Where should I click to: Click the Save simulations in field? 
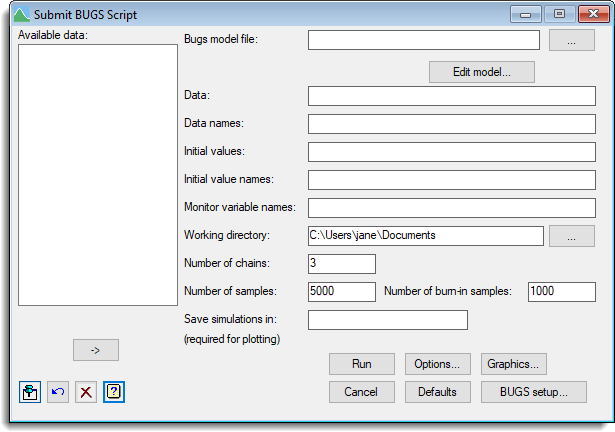click(x=387, y=320)
